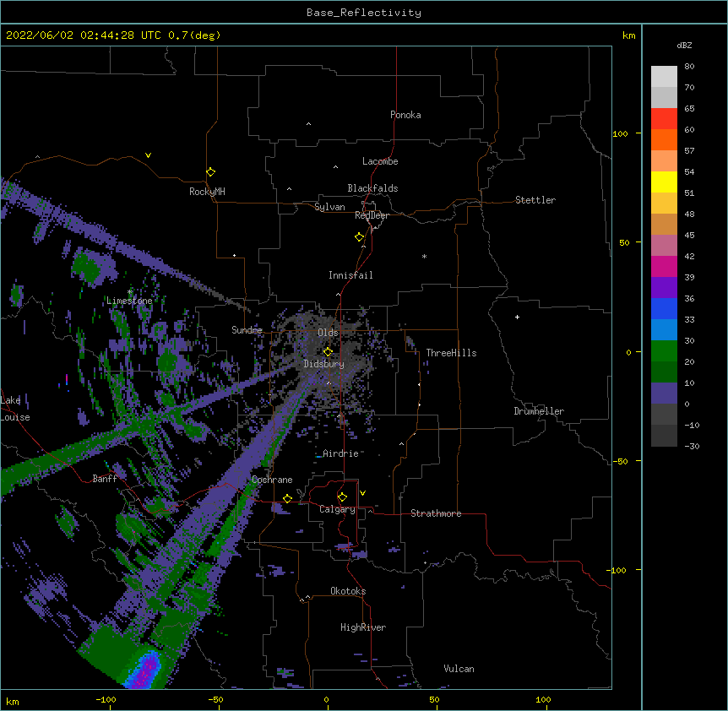Click the yellow V marker east of Calgary

pos(362,493)
